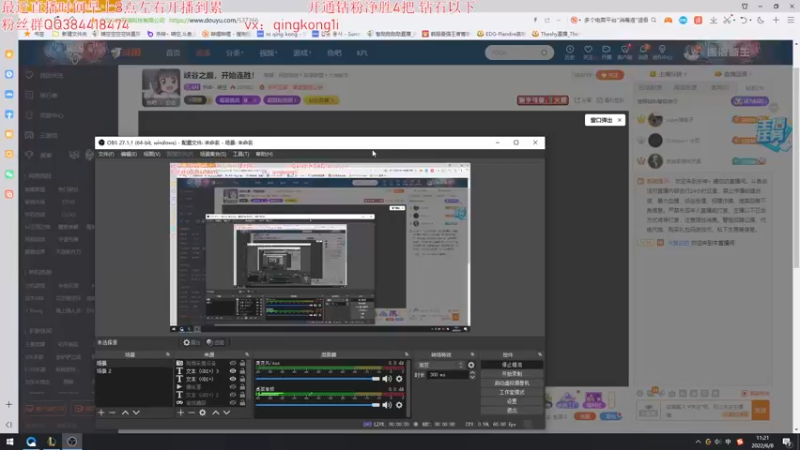Open the Tools menu in OBS
The width and height of the screenshot is (800, 450).
[241, 154]
